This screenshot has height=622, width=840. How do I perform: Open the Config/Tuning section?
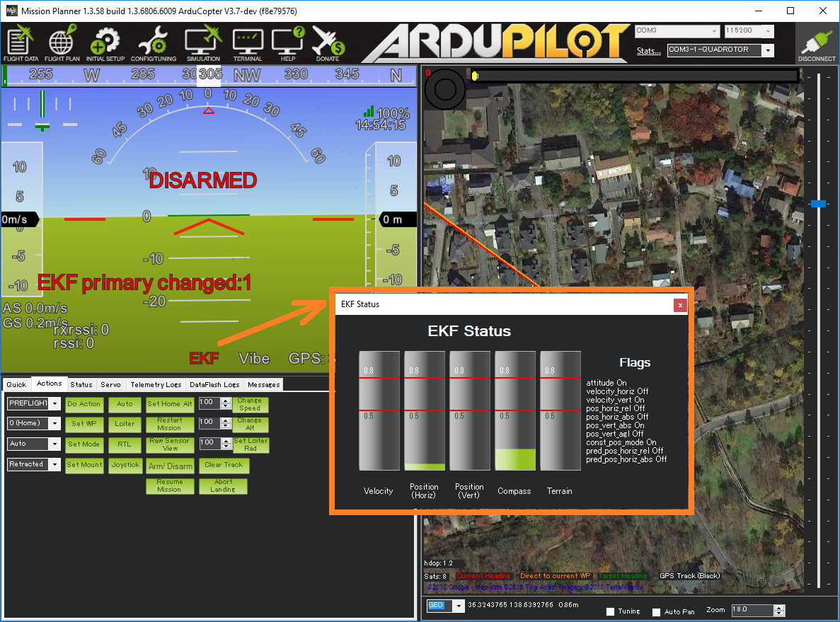click(153, 42)
